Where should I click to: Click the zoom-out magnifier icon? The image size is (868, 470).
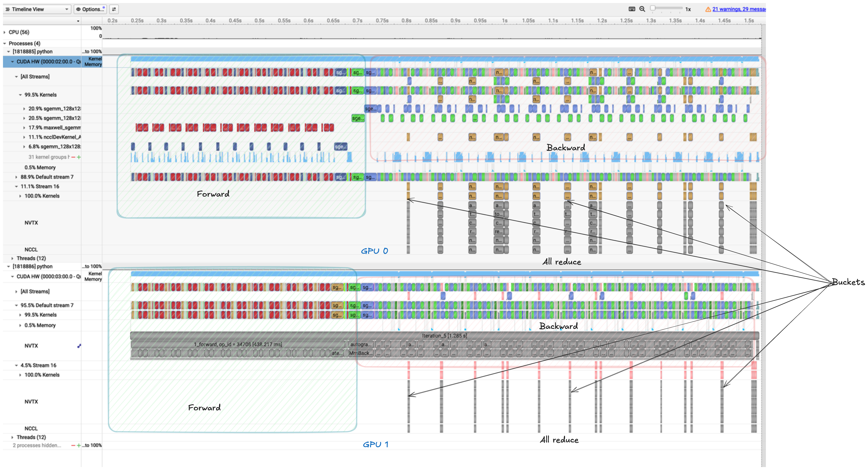[642, 9]
